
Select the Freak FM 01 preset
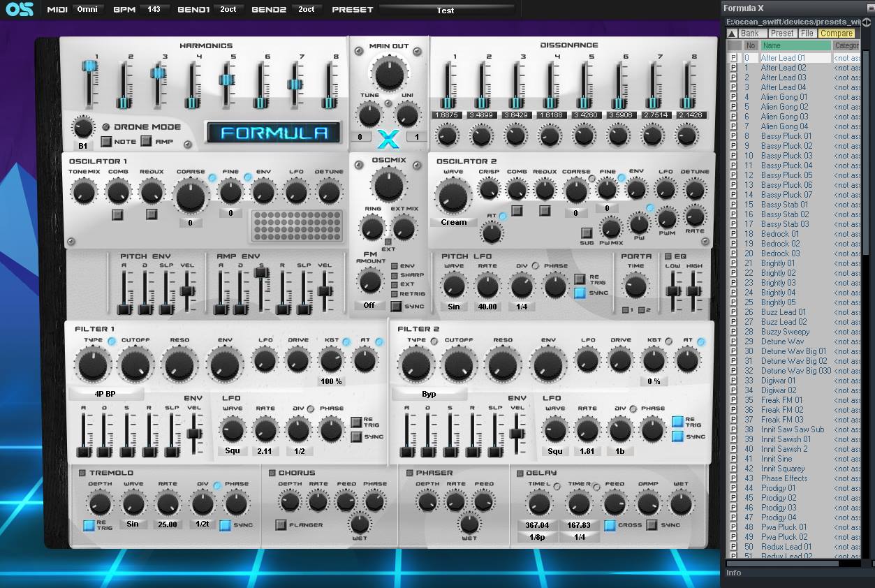click(x=782, y=400)
